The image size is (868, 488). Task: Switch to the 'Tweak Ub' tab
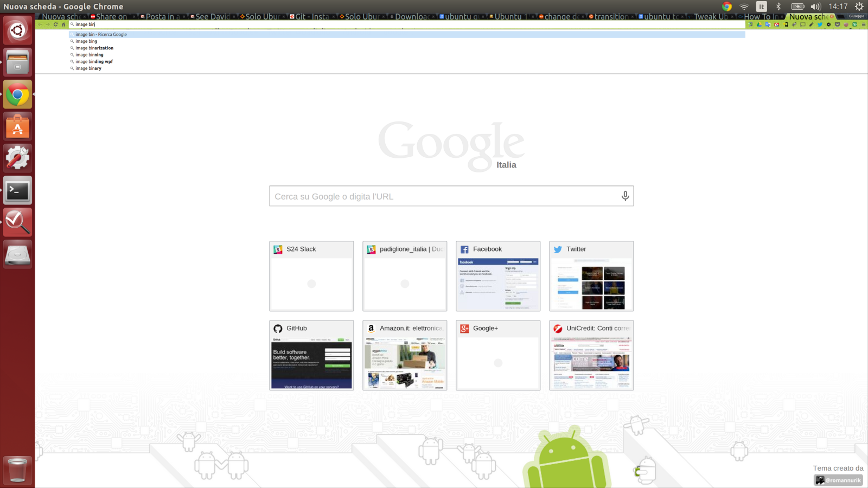(x=710, y=17)
